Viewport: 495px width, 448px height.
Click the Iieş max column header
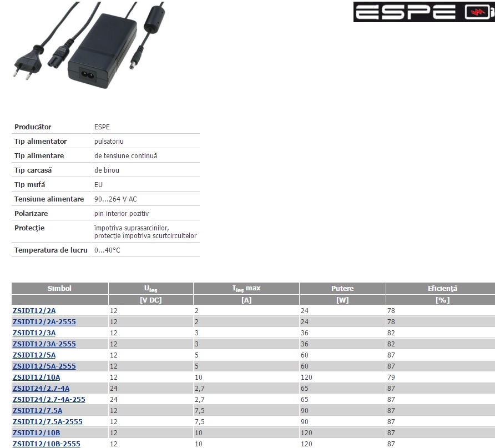click(x=246, y=288)
